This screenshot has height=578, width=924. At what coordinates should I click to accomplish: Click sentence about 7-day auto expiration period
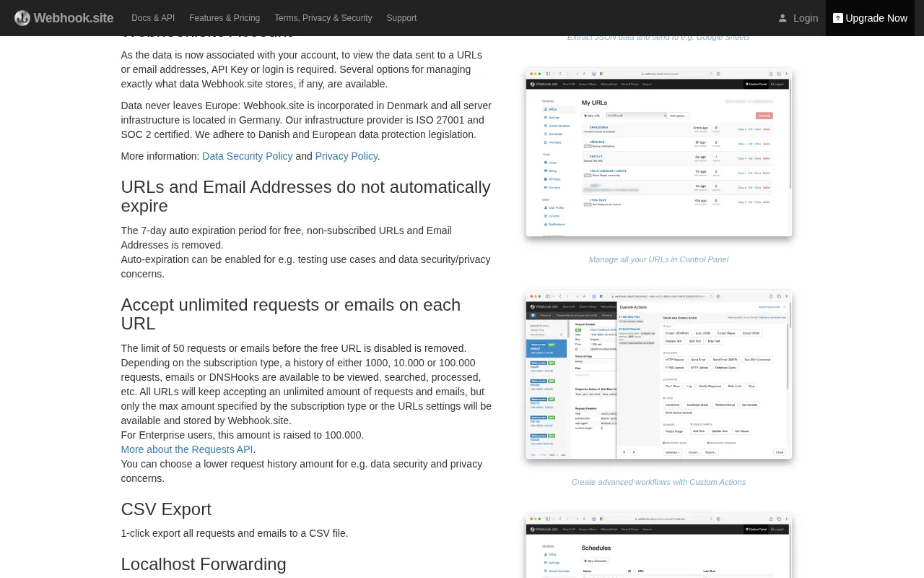287,238
